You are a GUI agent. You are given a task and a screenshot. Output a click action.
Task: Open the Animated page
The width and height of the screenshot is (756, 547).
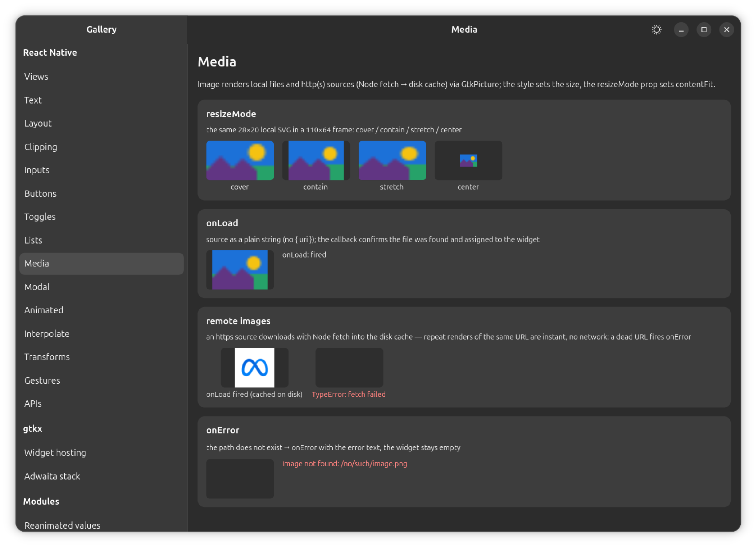tap(102, 310)
